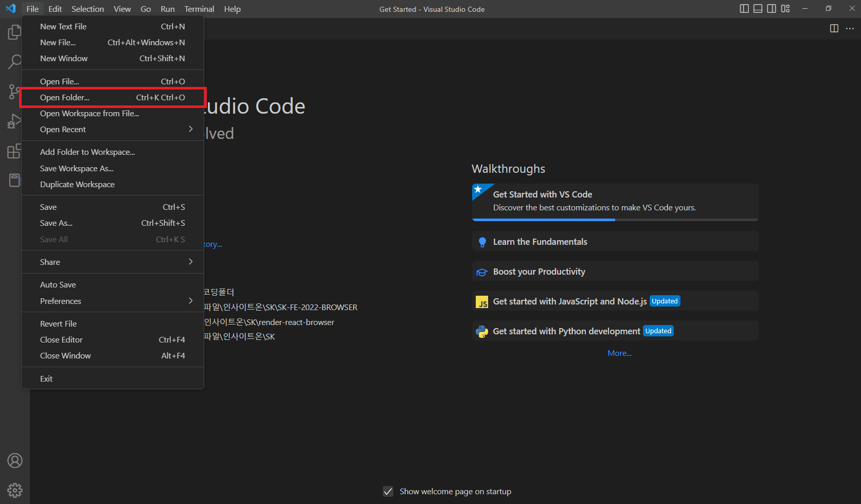Toggle Secondary Side Bar layout icon
Image resolution: width=861 pixels, height=504 pixels.
click(x=772, y=9)
